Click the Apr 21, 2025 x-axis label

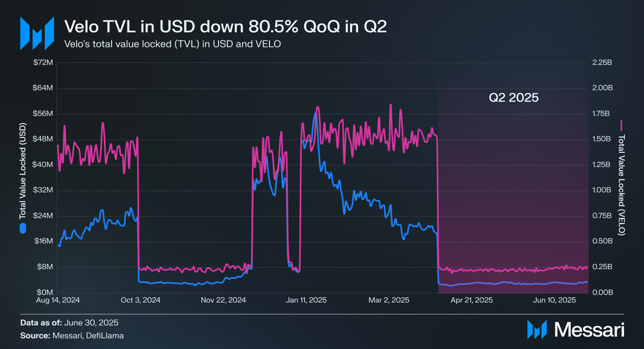pos(471,300)
